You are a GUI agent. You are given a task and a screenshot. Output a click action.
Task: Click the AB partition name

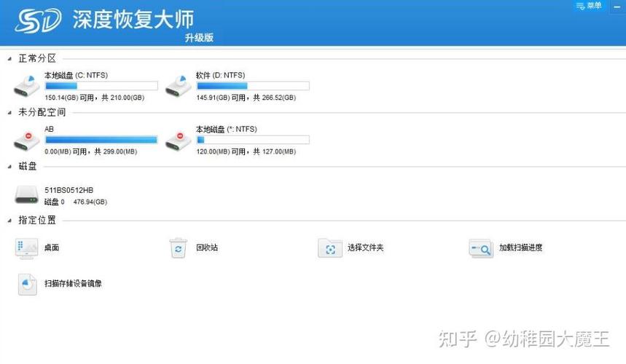[49, 129]
